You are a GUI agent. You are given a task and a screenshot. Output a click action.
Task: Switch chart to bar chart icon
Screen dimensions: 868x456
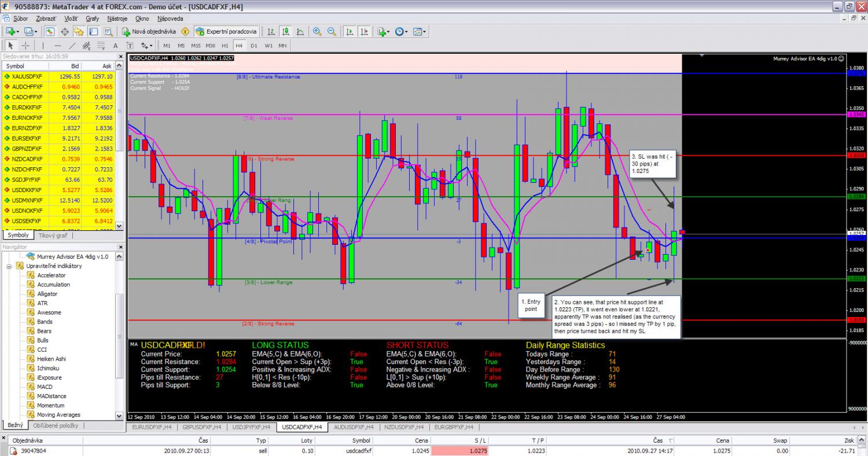coord(271,31)
